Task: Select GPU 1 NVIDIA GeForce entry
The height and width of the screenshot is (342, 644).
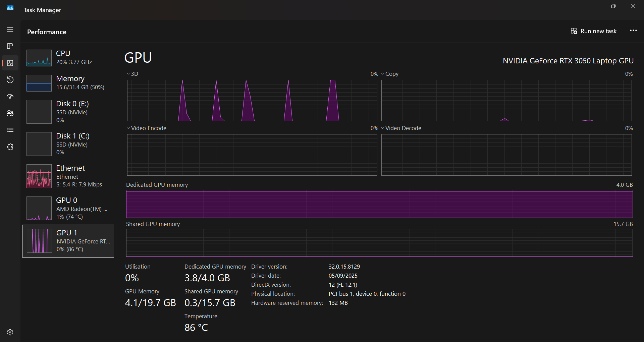Action: (x=68, y=241)
